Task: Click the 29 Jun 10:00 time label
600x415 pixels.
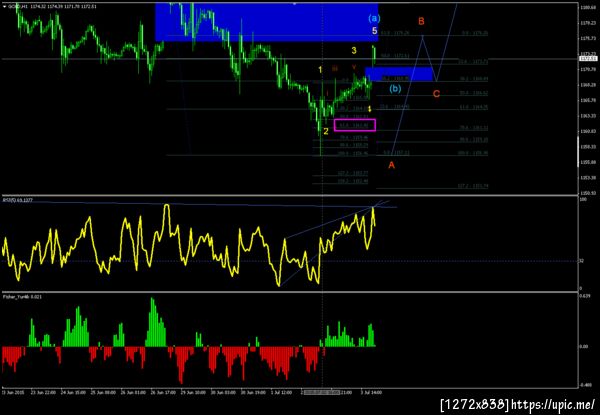Action: (x=193, y=392)
